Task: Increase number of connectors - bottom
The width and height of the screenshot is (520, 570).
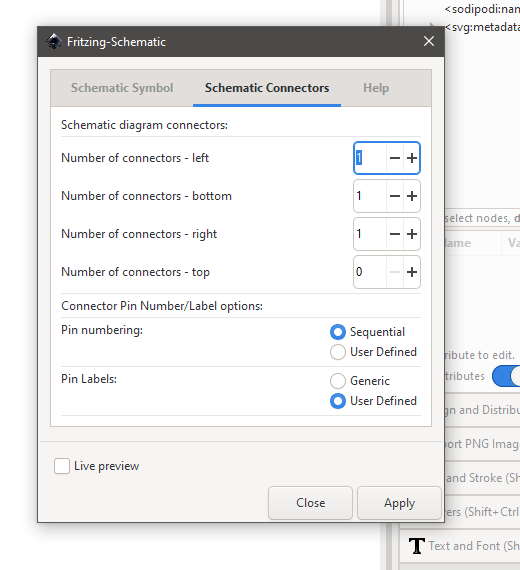Action: click(412, 196)
